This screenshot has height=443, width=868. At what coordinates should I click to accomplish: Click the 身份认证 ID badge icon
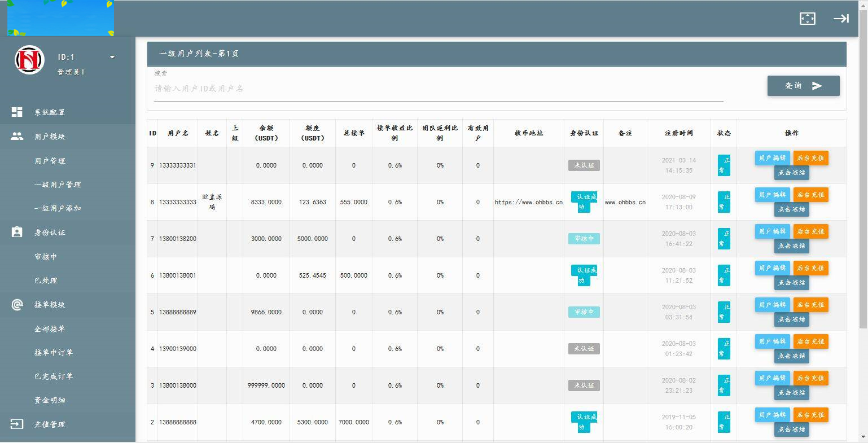pyautogui.click(x=17, y=233)
